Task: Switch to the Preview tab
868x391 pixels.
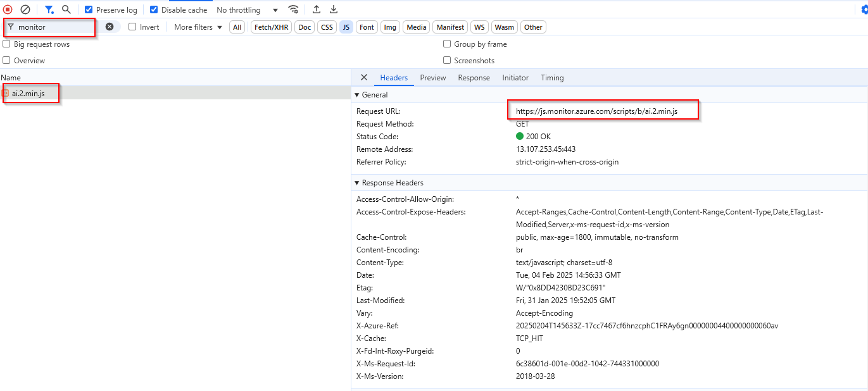Action: point(433,78)
